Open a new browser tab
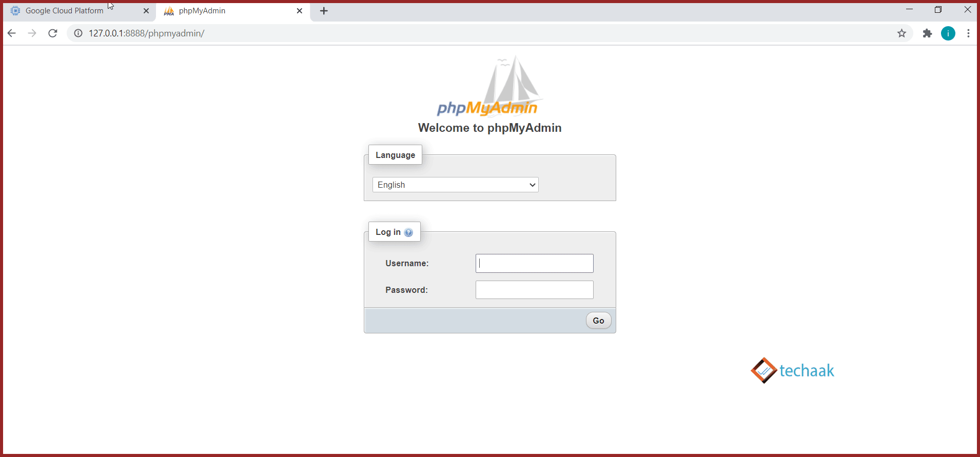 tap(324, 11)
